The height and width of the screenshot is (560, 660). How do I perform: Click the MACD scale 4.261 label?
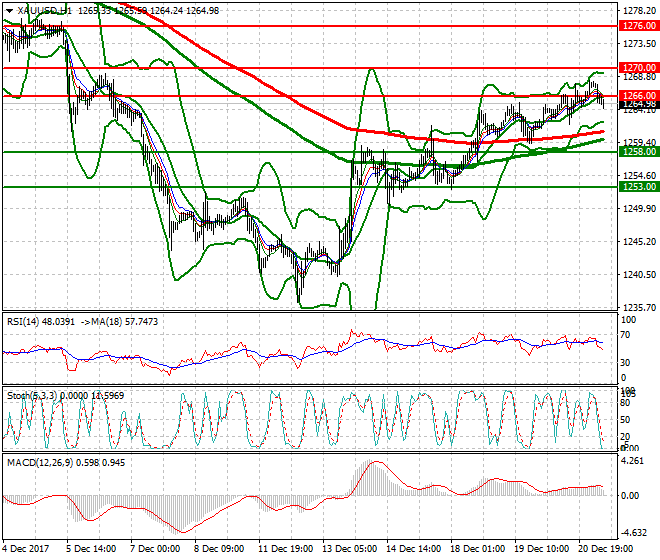(x=633, y=461)
